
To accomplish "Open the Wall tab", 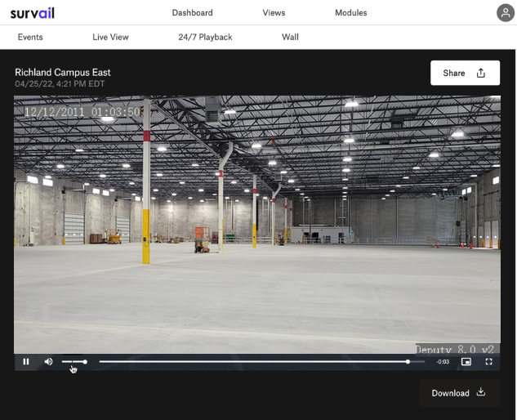I will pyautogui.click(x=290, y=37).
